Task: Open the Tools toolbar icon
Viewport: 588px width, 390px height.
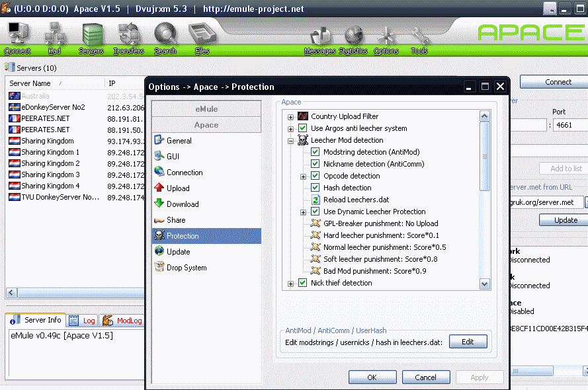Action: [419, 40]
